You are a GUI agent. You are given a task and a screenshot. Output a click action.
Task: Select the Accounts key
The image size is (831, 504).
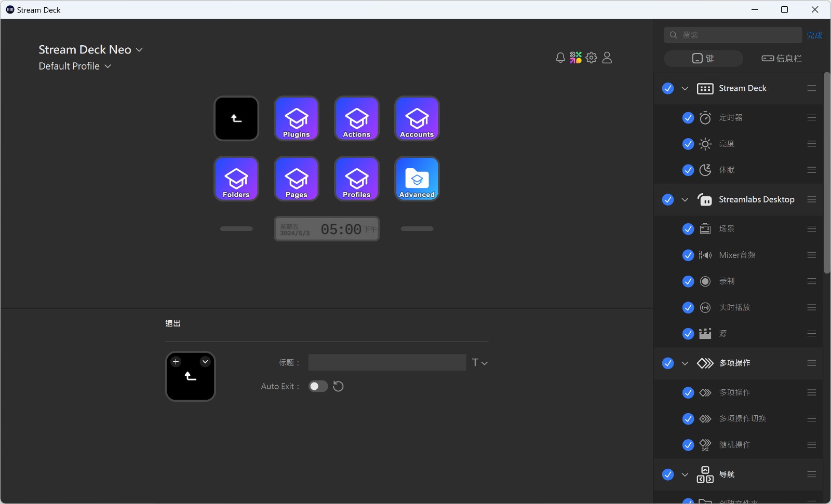pyautogui.click(x=417, y=118)
